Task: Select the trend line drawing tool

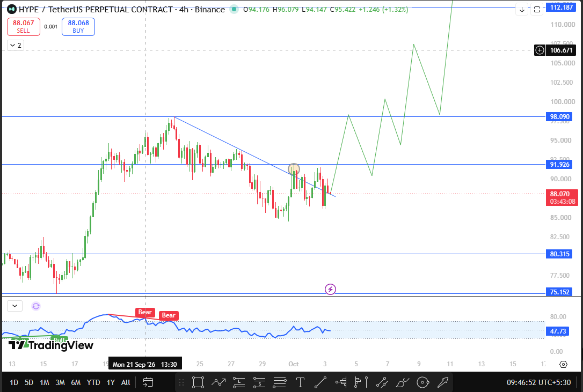Action: tap(320, 382)
